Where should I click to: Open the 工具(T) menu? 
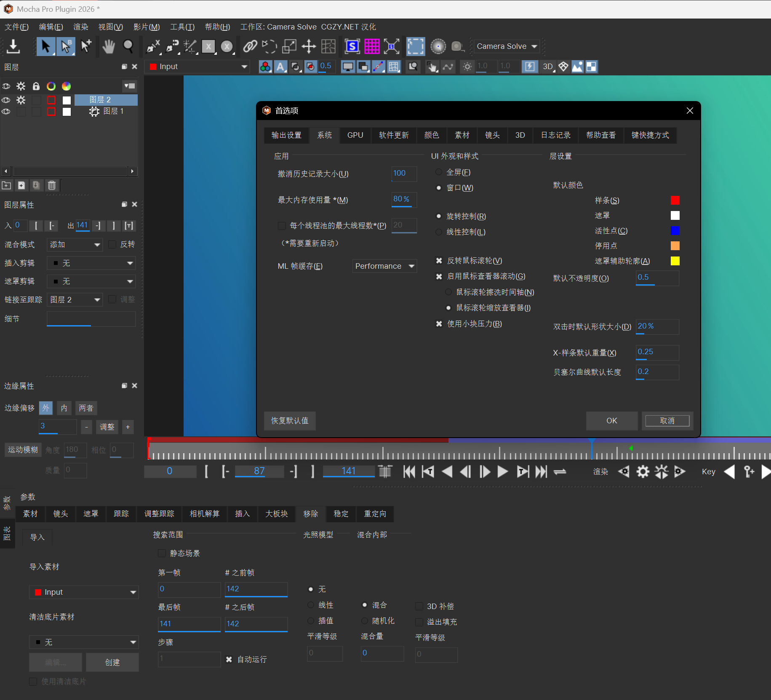182,27
